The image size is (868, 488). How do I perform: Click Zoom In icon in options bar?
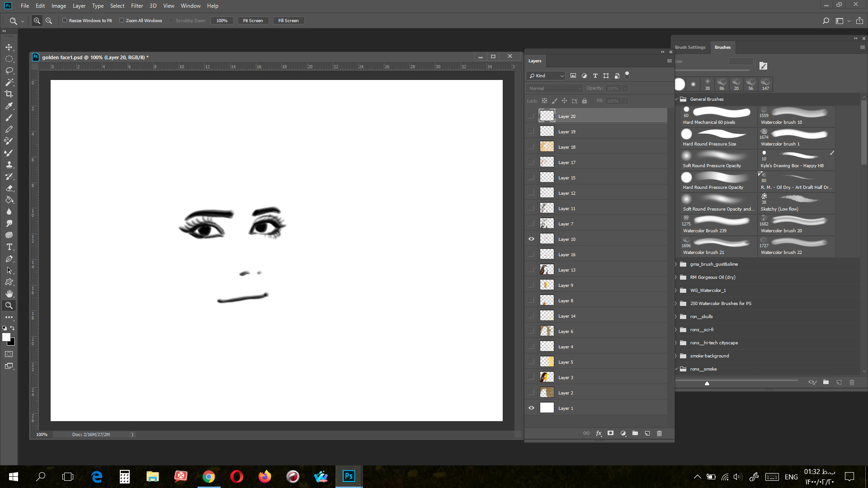point(37,21)
